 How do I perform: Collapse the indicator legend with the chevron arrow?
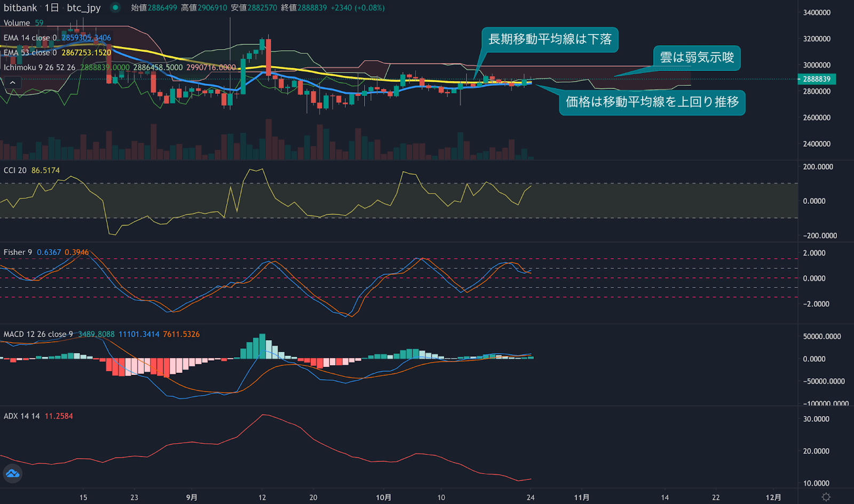12,82
